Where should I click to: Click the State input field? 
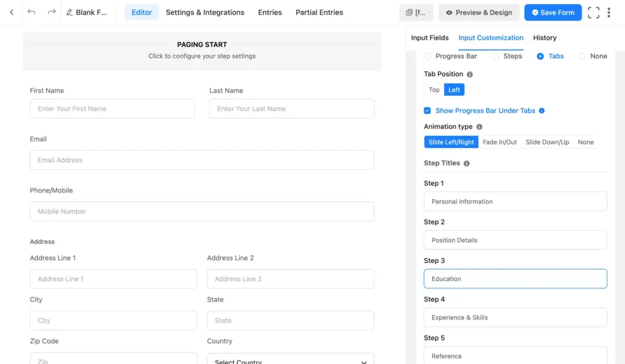[291, 321]
